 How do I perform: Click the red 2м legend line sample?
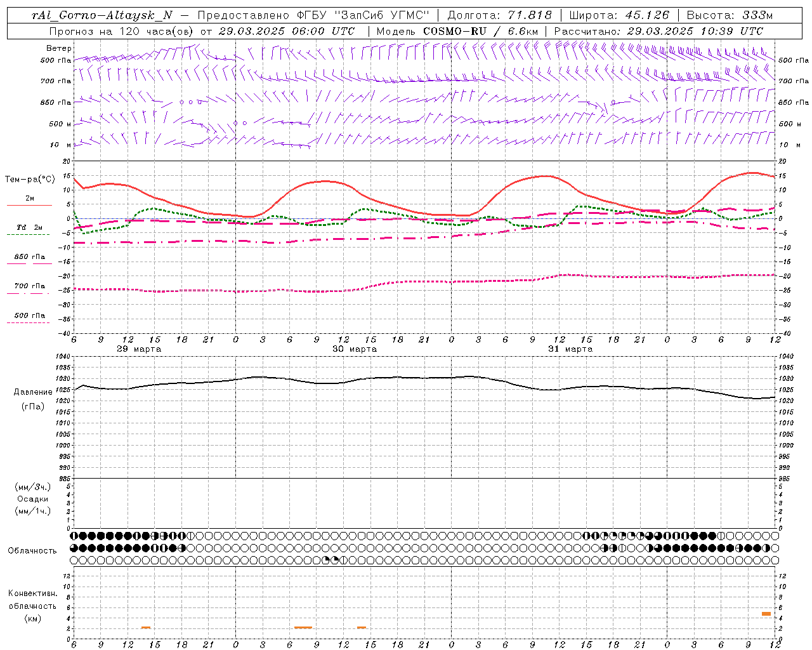pyautogui.click(x=29, y=205)
